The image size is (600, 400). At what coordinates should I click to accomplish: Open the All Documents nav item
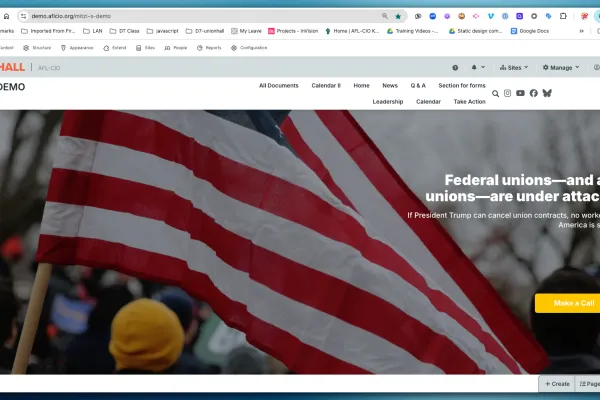[278, 86]
